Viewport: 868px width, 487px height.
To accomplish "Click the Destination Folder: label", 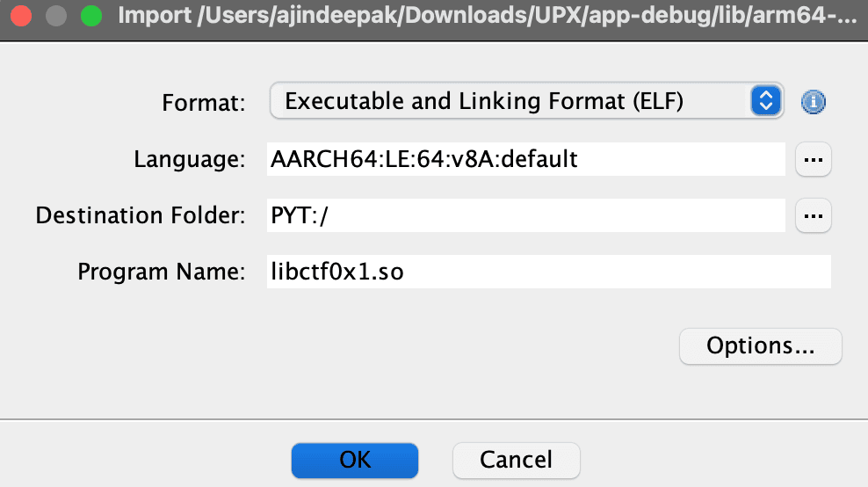I will click(x=141, y=215).
